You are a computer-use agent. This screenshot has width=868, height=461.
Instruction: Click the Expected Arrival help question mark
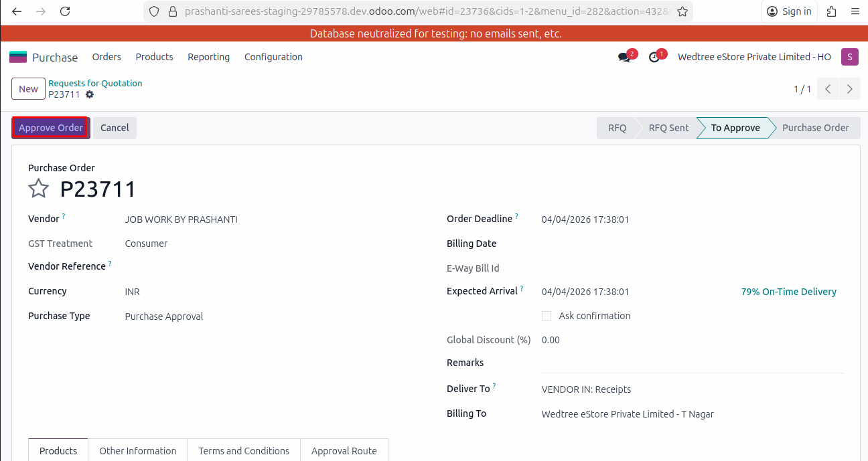pos(522,288)
